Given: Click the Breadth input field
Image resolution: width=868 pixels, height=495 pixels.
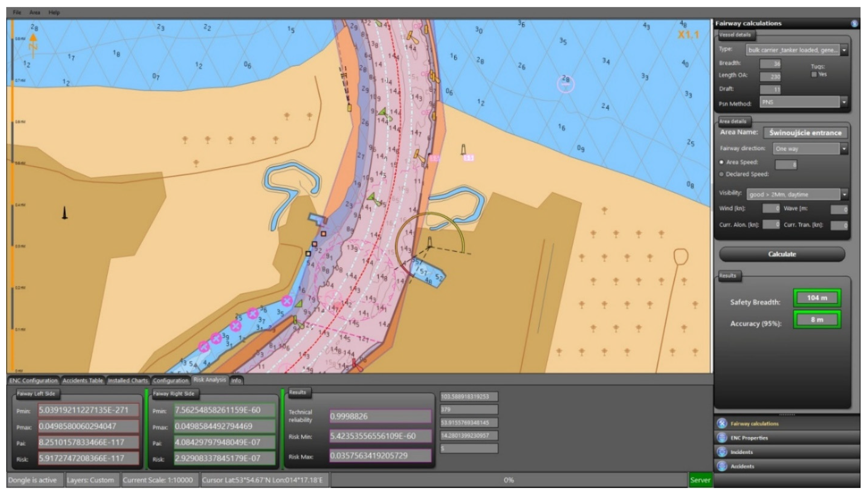Looking at the screenshot, I should click(x=770, y=64).
